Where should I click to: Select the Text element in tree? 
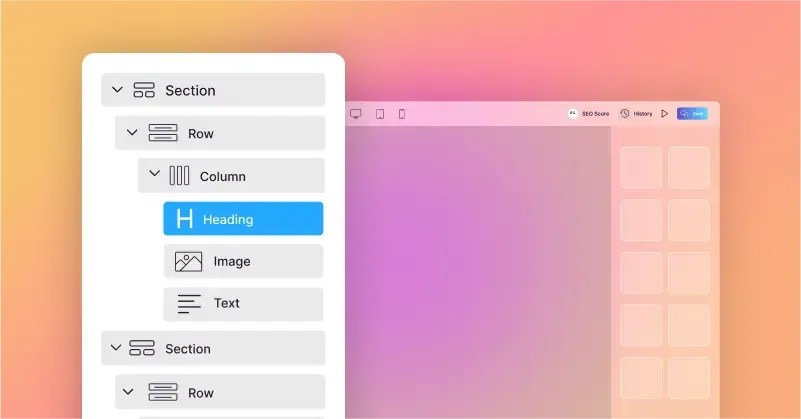click(243, 304)
